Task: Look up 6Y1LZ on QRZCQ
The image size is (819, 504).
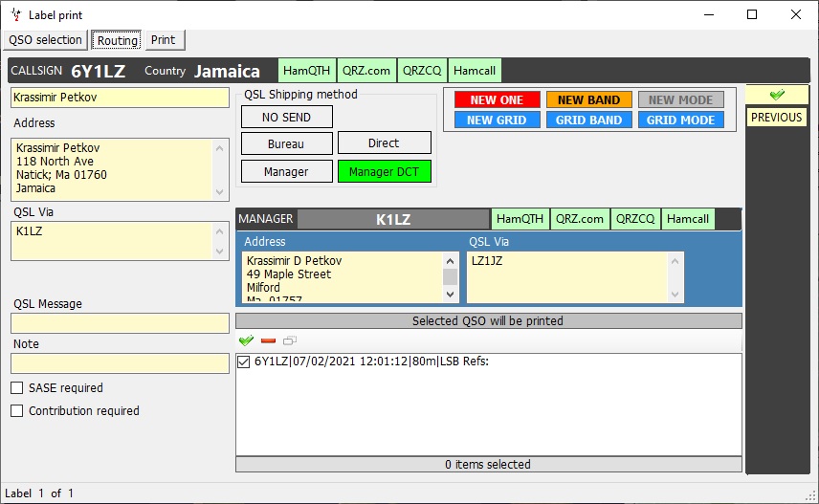Action: coord(422,71)
